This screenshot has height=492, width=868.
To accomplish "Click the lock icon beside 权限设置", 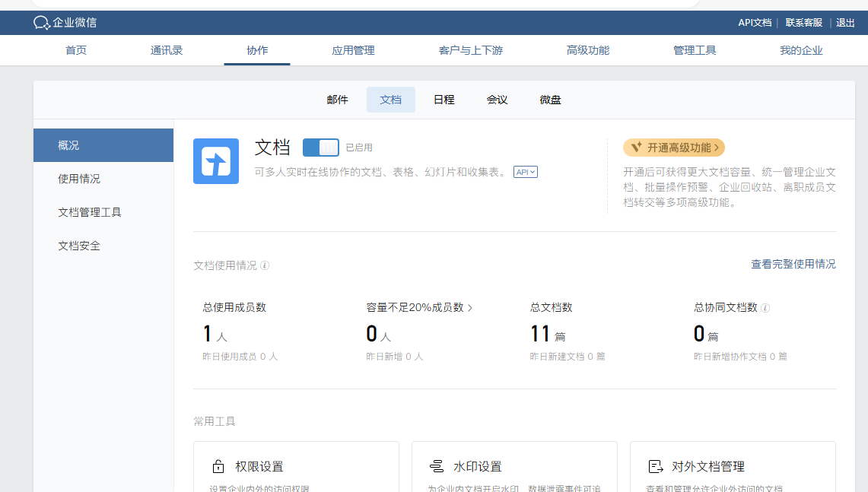I will pyautogui.click(x=218, y=465).
